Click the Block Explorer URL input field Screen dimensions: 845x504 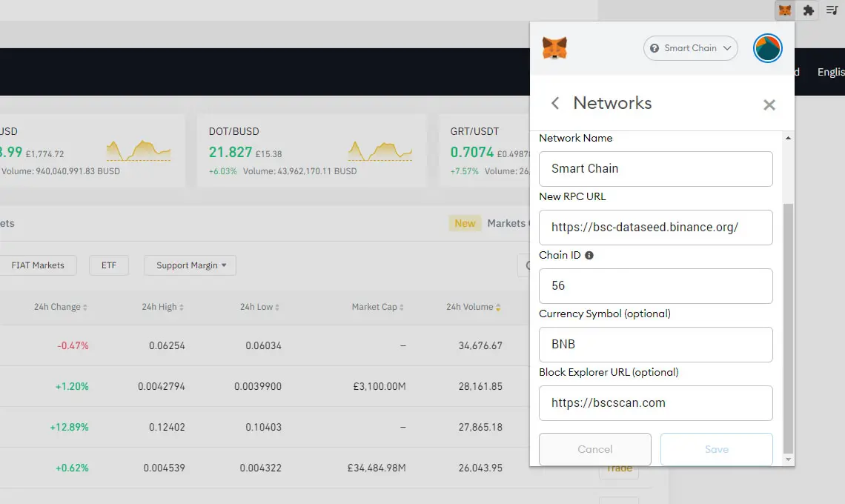(x=655, y=402)
